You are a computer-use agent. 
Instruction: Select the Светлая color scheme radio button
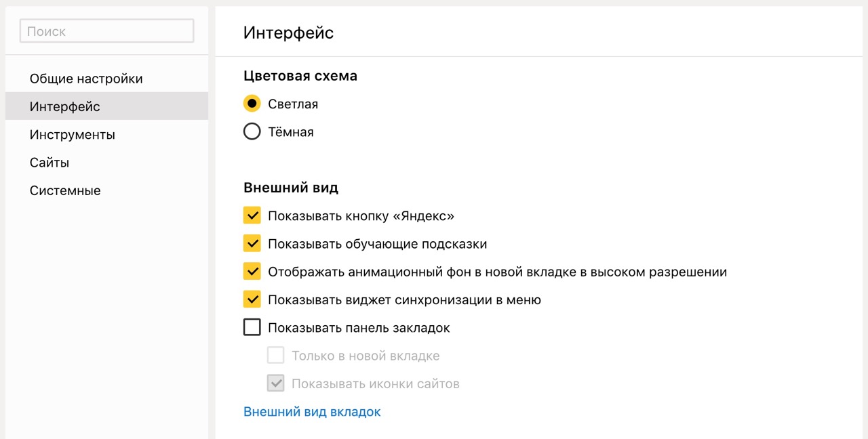click(x=252, y=104)
